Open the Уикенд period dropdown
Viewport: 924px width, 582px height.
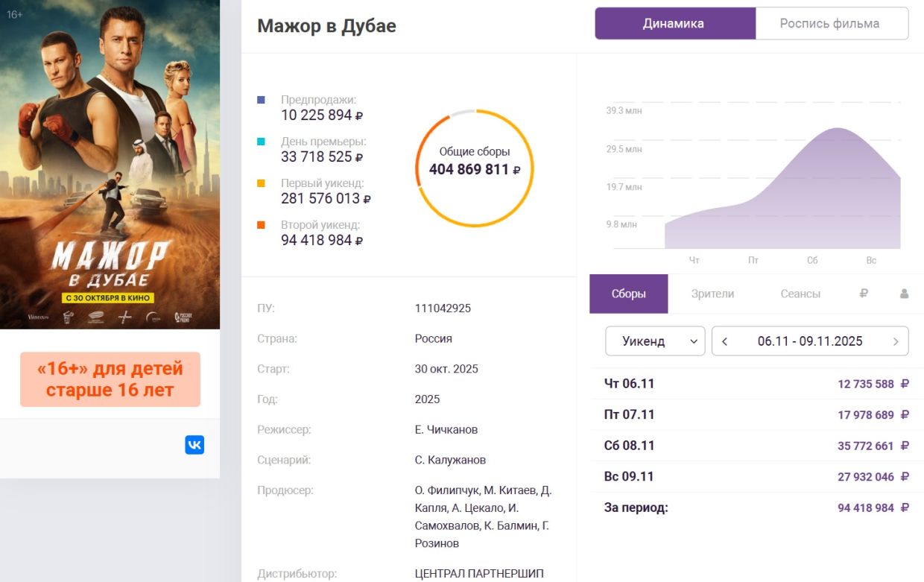[x=654, y=341]
